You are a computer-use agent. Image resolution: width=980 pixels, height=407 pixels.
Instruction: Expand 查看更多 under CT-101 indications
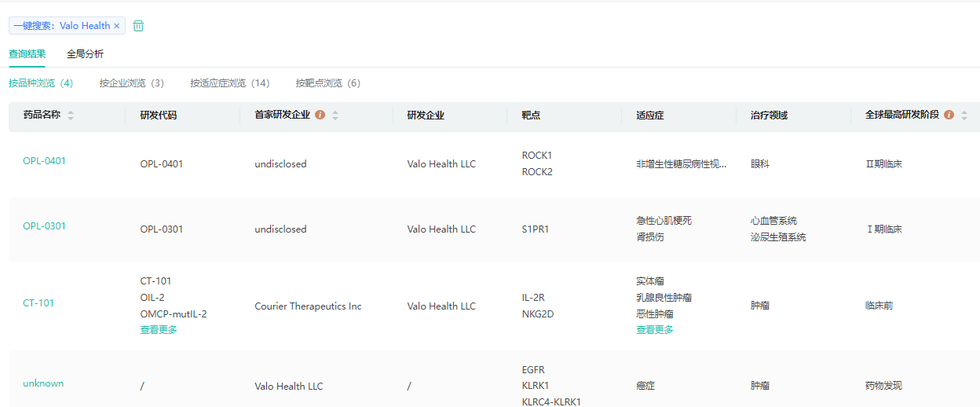coord(655,330)
